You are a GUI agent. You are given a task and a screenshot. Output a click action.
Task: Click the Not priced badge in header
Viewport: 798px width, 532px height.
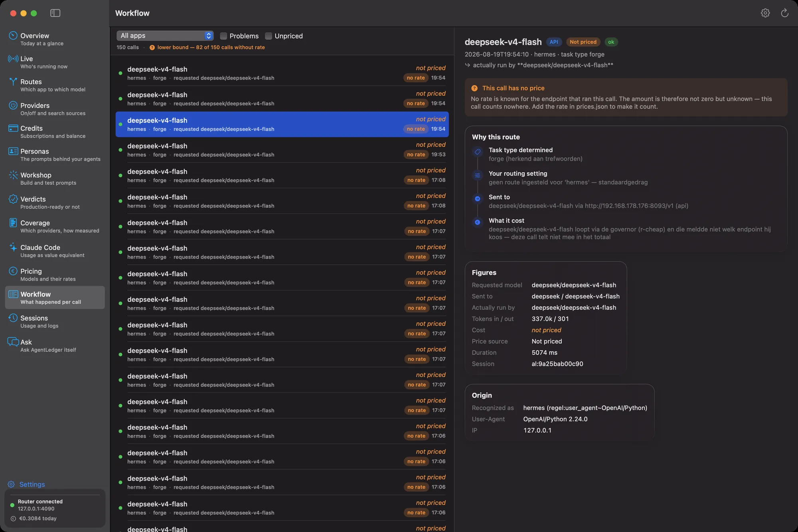tap(583, 42)
